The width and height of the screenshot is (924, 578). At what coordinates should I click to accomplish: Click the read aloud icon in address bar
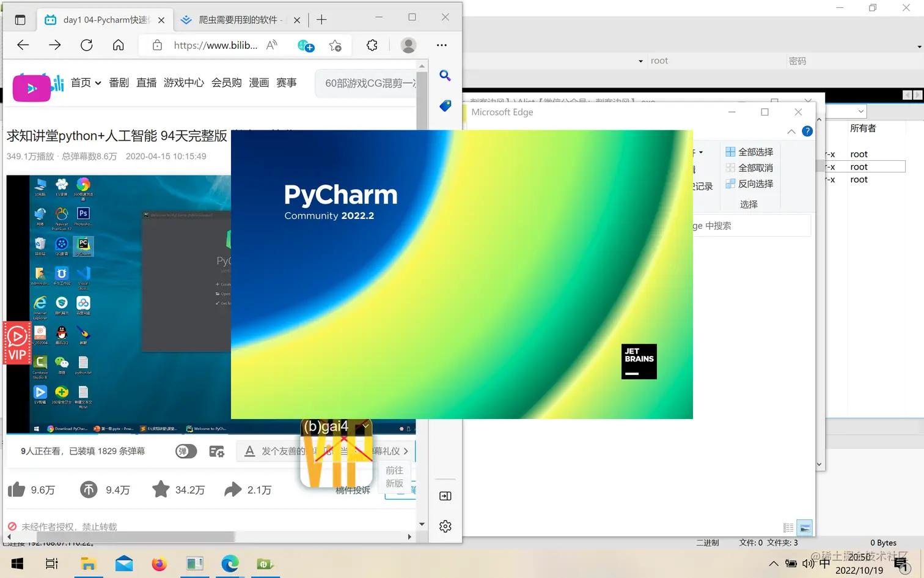coord(272,45)
